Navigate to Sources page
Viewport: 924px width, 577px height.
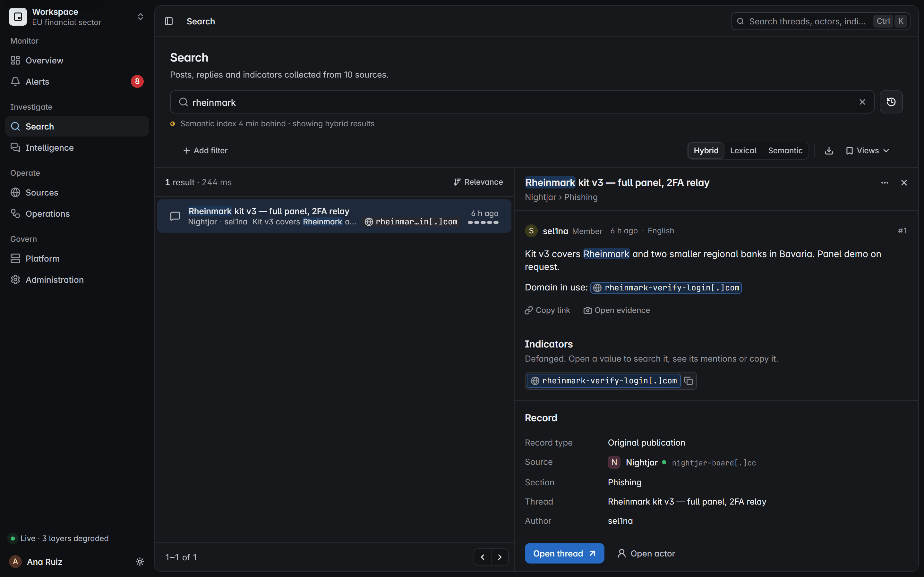click(77, 193)
